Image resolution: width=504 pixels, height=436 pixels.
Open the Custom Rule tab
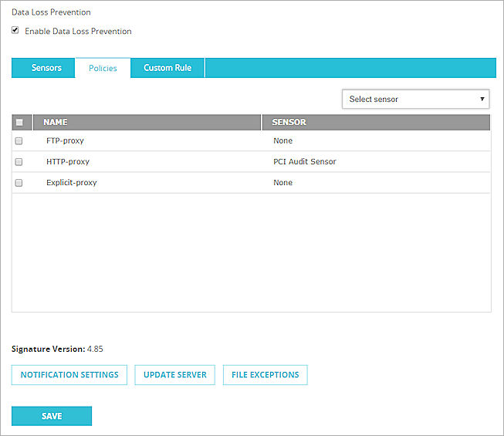tap(167, 68)
